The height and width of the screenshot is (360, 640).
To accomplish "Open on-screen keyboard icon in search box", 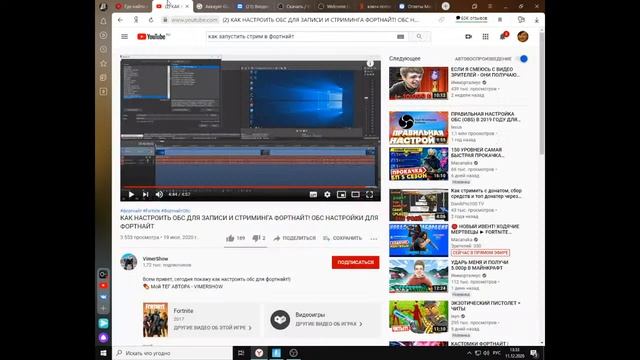I will (x=400, y=37).
